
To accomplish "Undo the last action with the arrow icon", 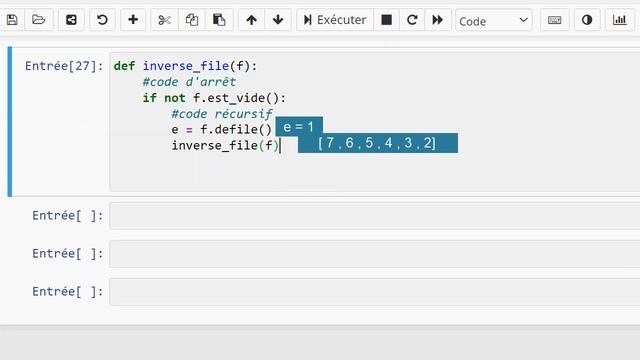I will pyautogui.click(x=102, y=20).
